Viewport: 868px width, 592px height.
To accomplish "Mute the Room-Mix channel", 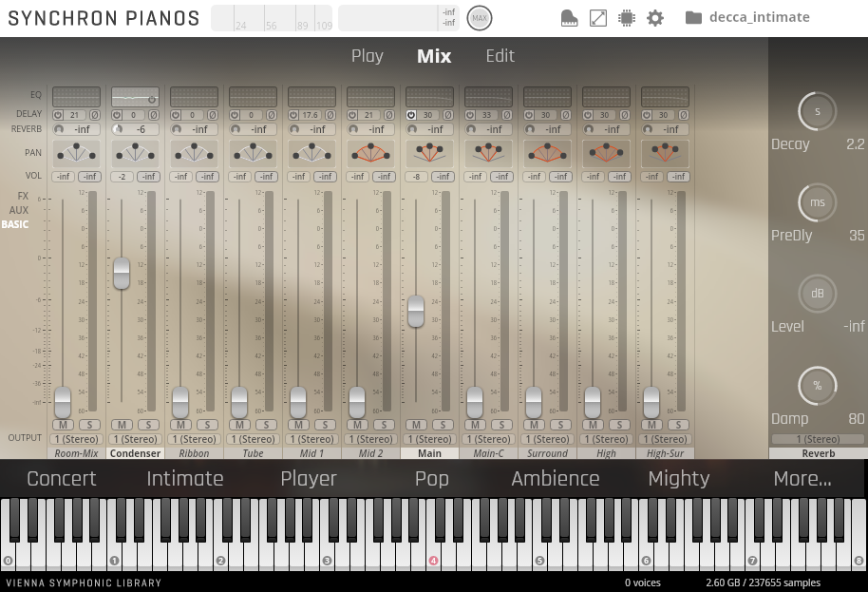I will [x=63, y=425].
